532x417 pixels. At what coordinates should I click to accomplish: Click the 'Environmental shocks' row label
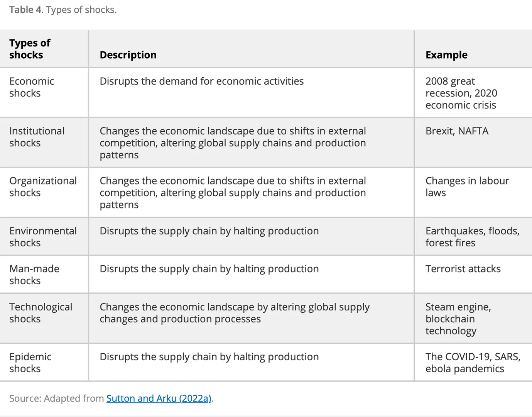pos(43,237)
